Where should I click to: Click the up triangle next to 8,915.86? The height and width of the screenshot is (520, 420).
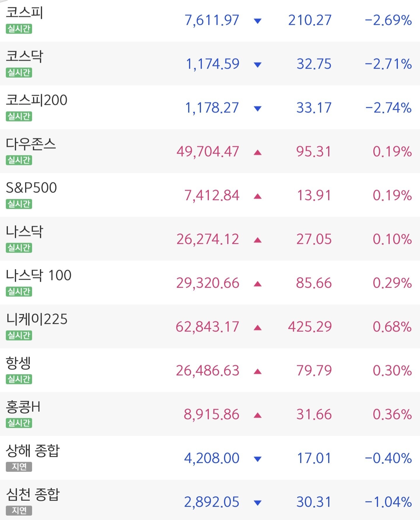(258, 415)
